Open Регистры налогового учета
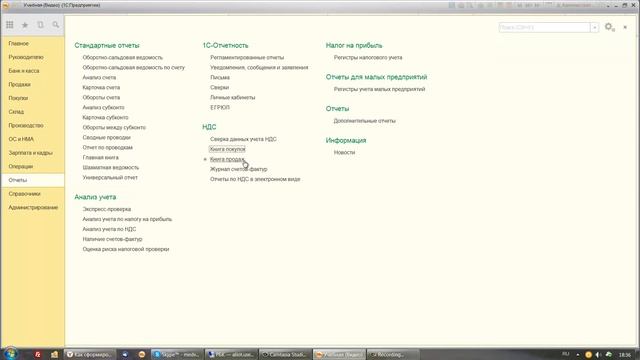640x360 pixels. pyautogui.click(x=368, y=58)
